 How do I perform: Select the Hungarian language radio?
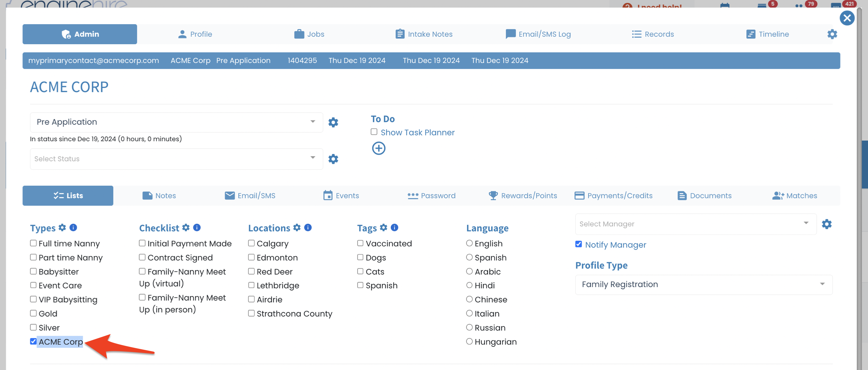tap(469, 341)
